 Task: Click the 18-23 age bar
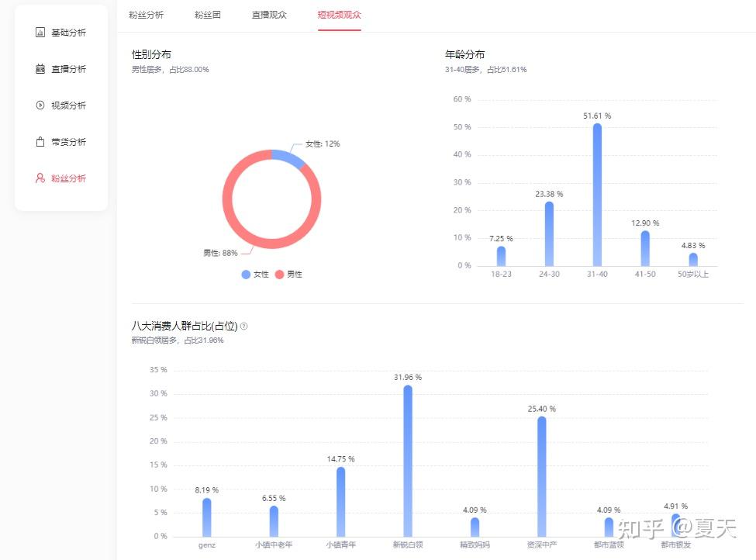[501, 256]
